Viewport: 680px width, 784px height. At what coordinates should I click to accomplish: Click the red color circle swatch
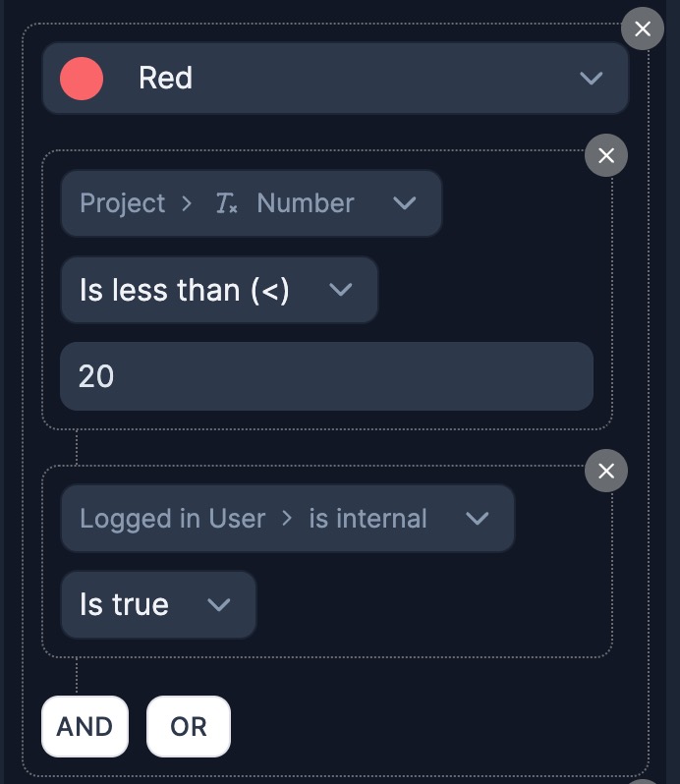point(82,79)
